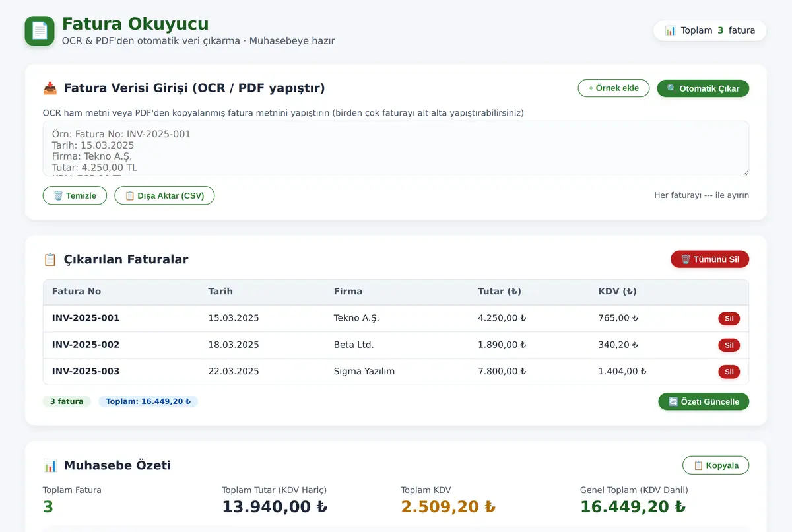Viewport: 792px width, 532px height.
Task: Select the INV-2025-002 cell
Action: (x=86, y=345)
